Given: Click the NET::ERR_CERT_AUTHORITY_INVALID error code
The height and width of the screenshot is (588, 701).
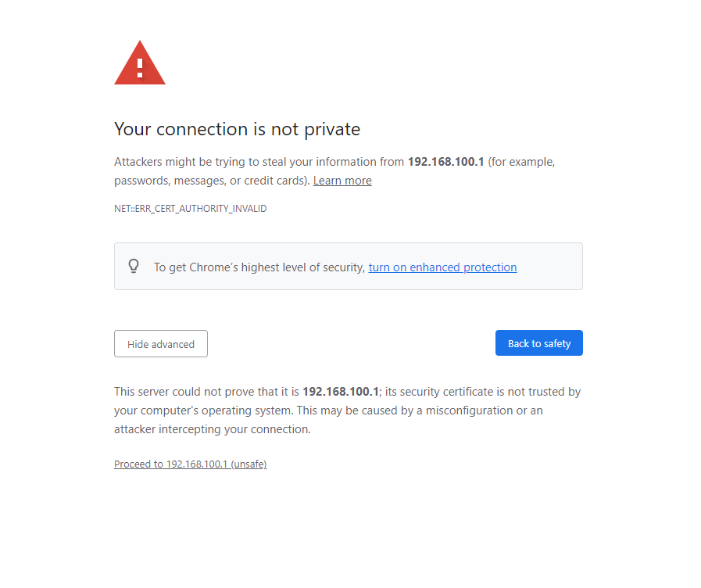Looking at the screenshot, I should click(191, 209).
